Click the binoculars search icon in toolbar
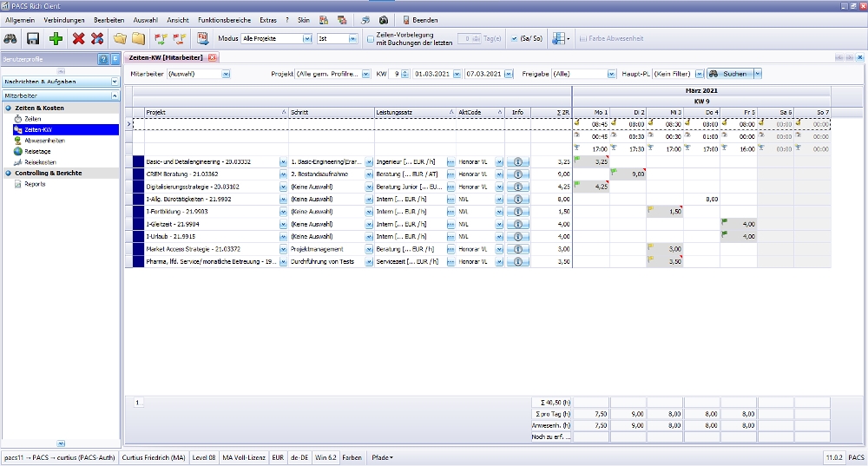 click(x=11, y=38)
